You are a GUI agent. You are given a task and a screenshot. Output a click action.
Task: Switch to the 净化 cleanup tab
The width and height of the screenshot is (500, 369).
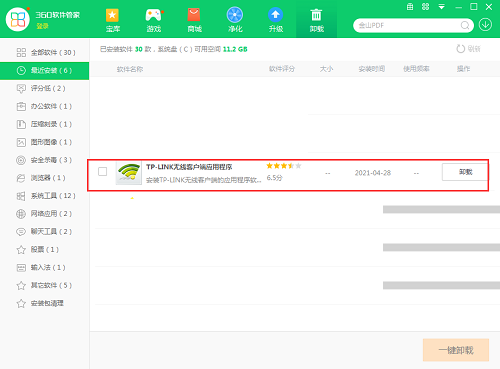(235, 20)
